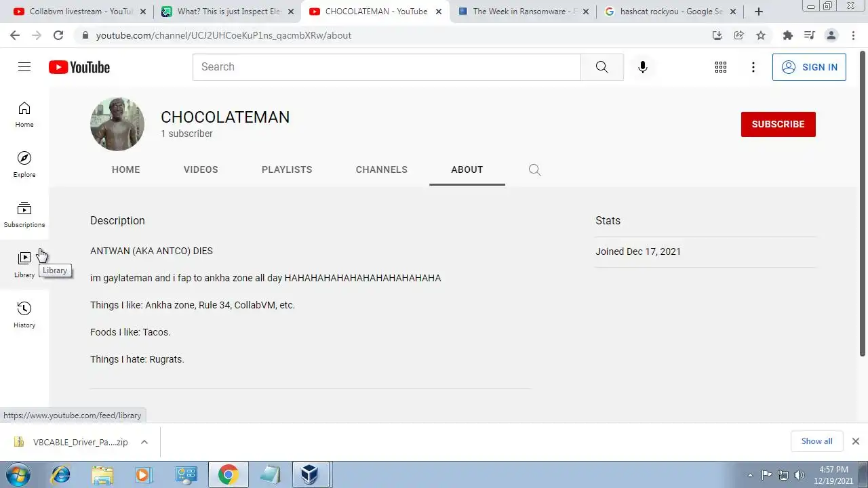Click Chrome icon in taskbar
The image size is (868, 488).
(x=227, y=474)
